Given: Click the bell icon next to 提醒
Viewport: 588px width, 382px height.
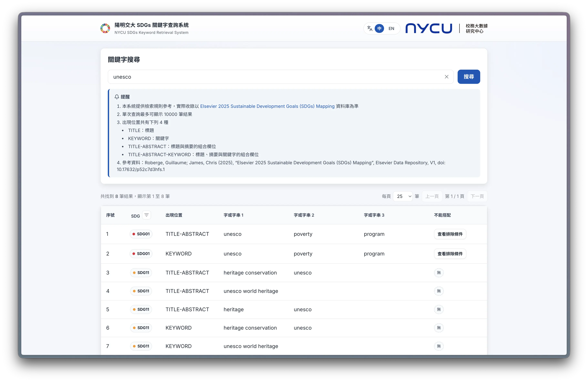Looking at the screenshot, I should (x=117, y=97).
